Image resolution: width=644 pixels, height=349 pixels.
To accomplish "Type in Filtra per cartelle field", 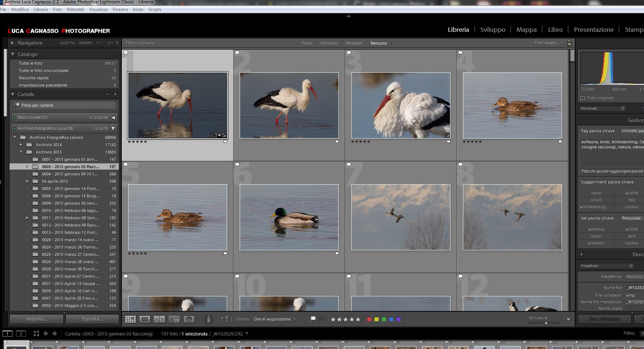I will tap(65, 105).
